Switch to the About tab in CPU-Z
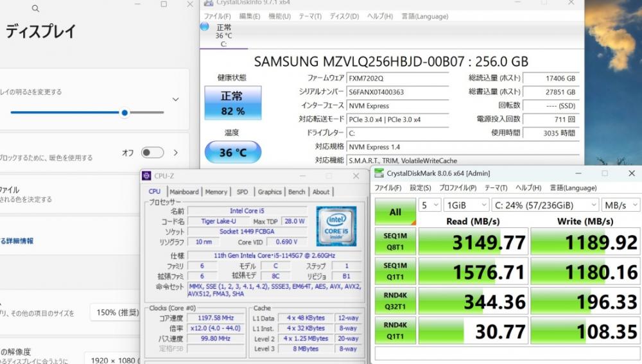The width and height of the screenshot is (642, 364). (320, 191)
